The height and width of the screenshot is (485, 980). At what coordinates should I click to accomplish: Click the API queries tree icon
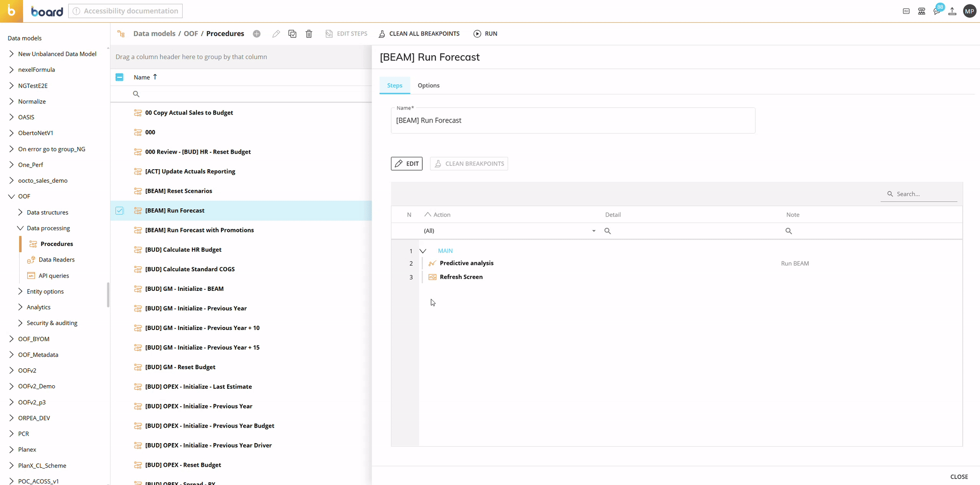point(31,276)
